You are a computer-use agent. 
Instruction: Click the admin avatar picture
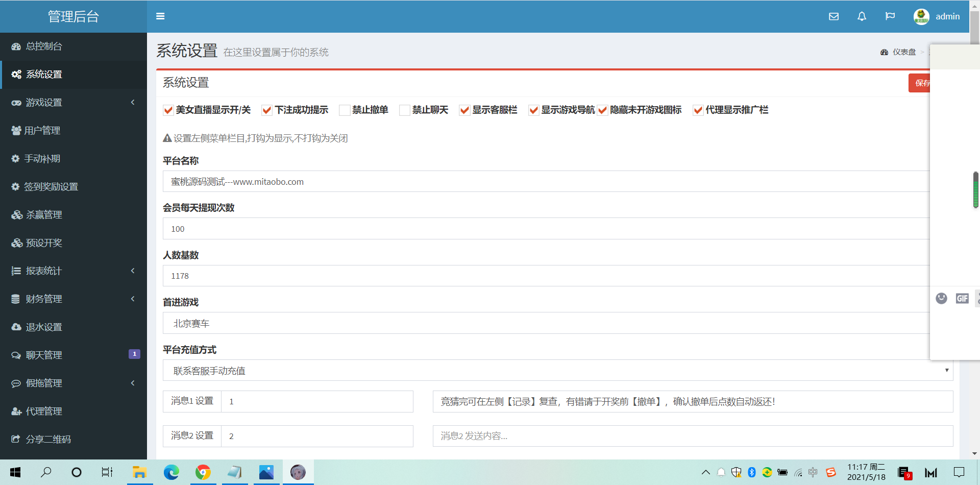coord(921,16)
